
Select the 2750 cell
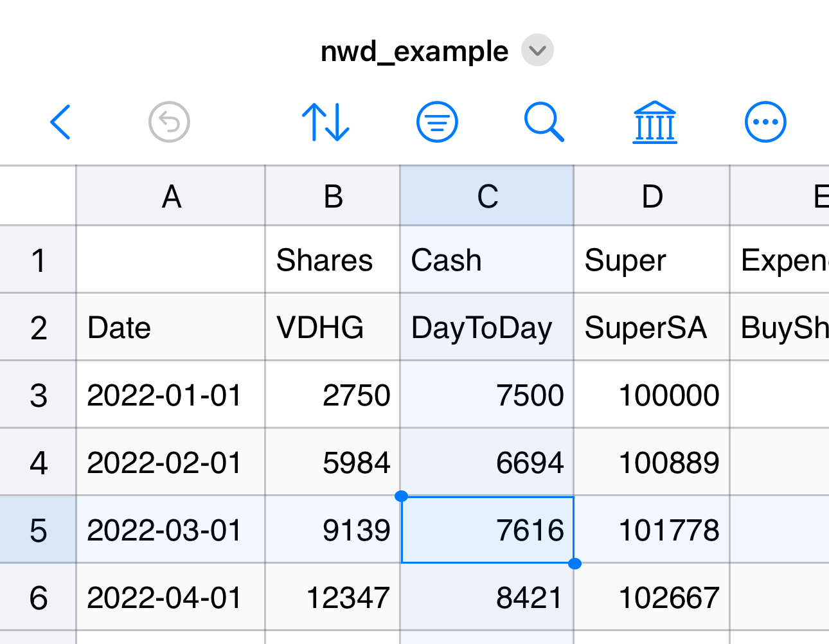333,395
